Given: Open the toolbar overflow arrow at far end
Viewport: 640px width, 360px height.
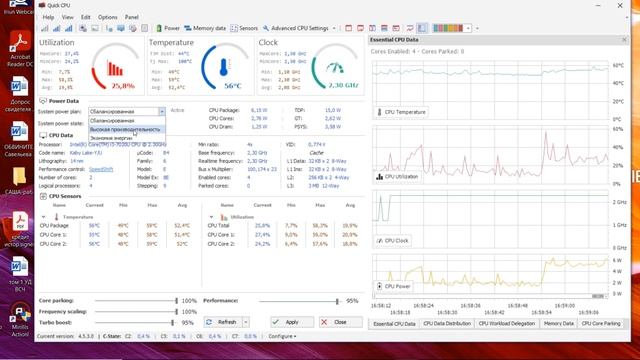Looking at the screenshot, I should tap(477, 28).
